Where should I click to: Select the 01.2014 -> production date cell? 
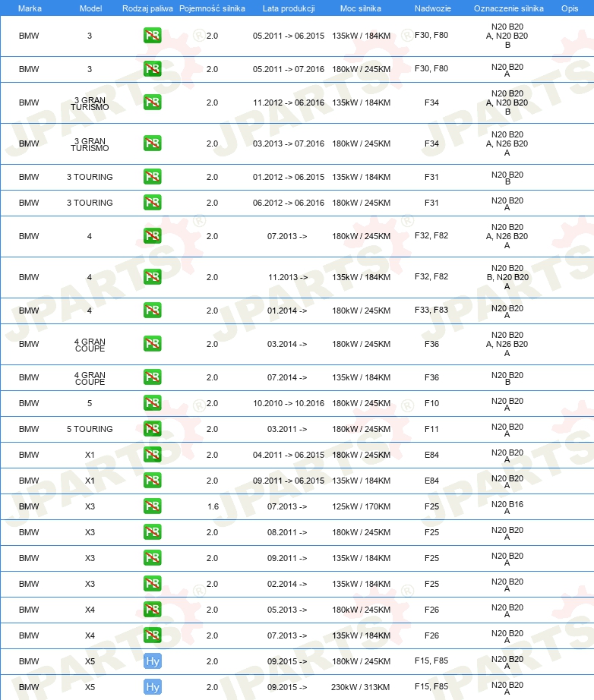point(287,311)
